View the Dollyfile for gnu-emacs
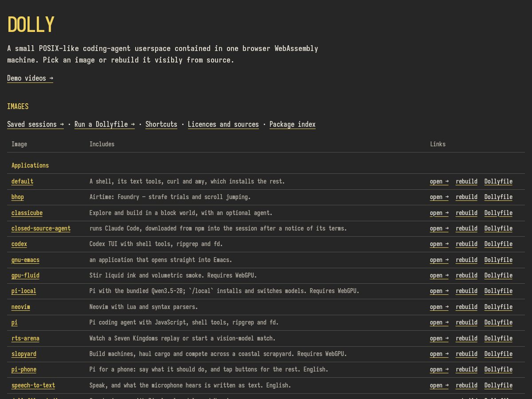 tap(498, 260)
